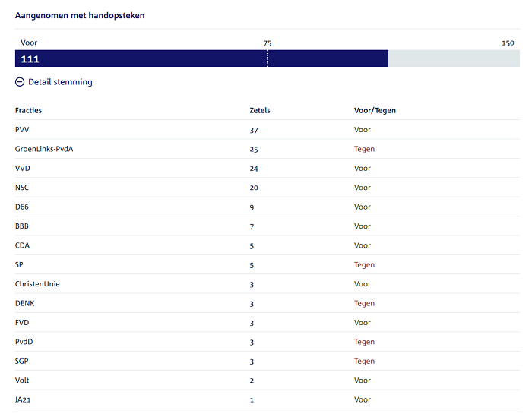Select the JA21 party name
This screenshot has height=420, width=532.
coord(23,399)
